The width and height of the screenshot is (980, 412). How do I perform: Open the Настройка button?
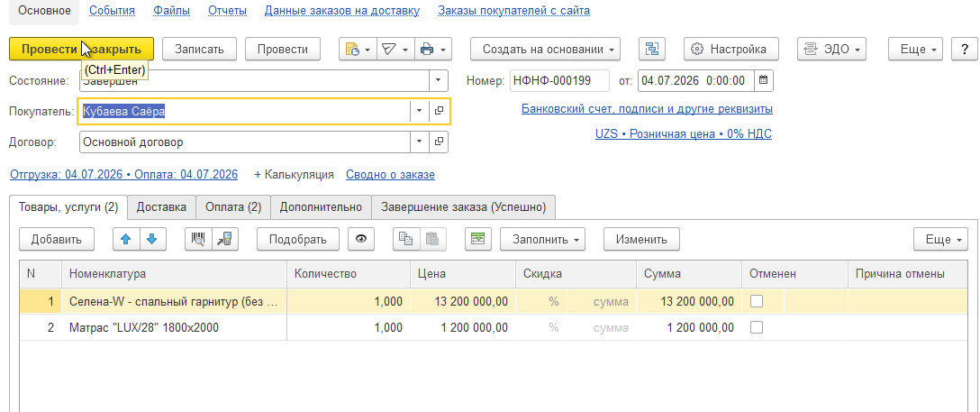(731, 49)
